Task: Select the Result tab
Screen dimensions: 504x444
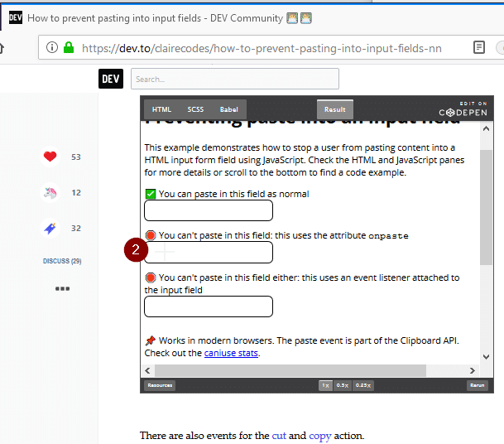Action: coord(335,109)
